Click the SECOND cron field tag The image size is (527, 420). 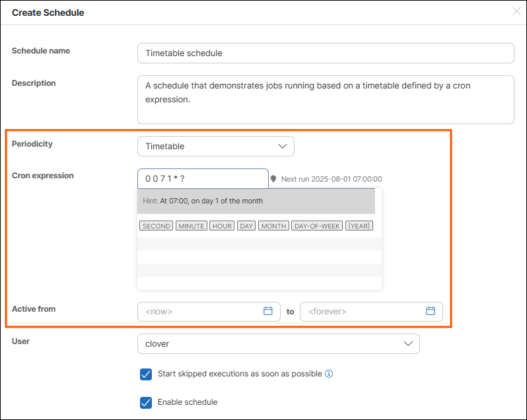click(157, 226)
